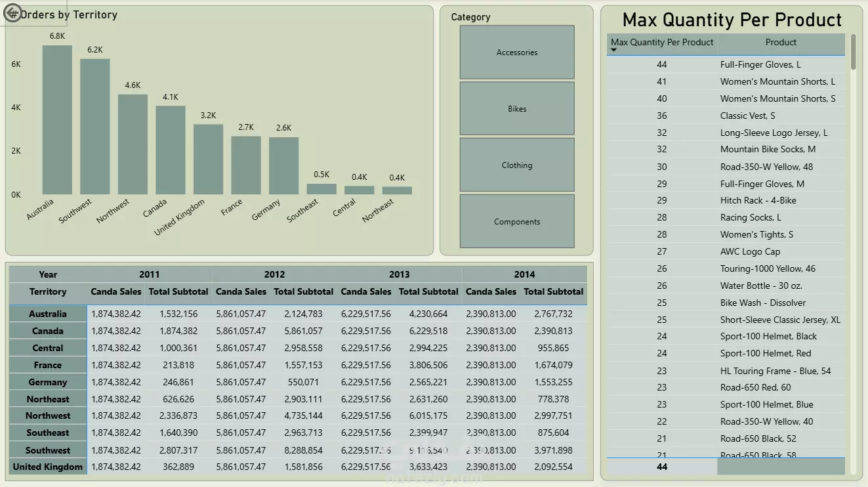Click the product table vertical scrollbar

click(x=853, y=51)
